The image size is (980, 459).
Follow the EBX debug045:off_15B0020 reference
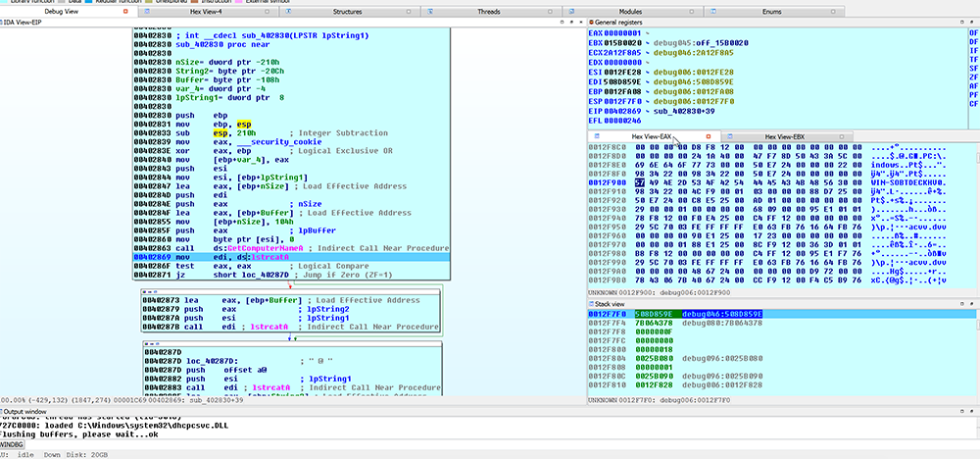coord(702,42)
